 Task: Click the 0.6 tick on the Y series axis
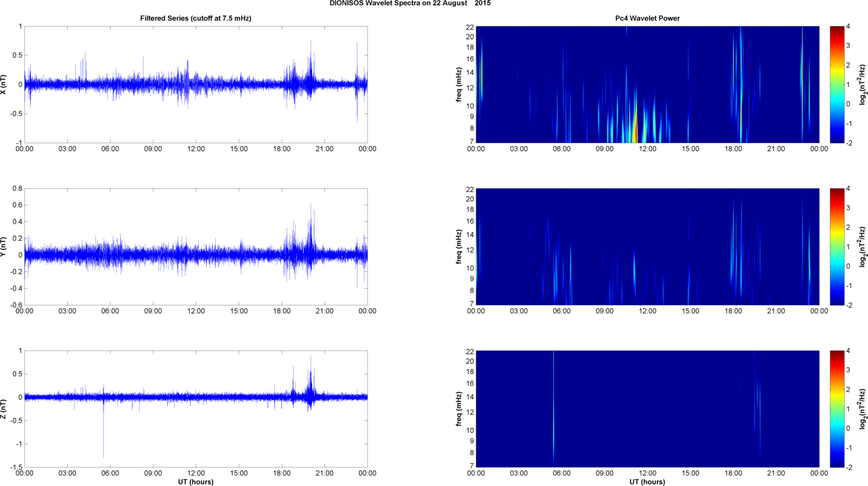[17, 205]
